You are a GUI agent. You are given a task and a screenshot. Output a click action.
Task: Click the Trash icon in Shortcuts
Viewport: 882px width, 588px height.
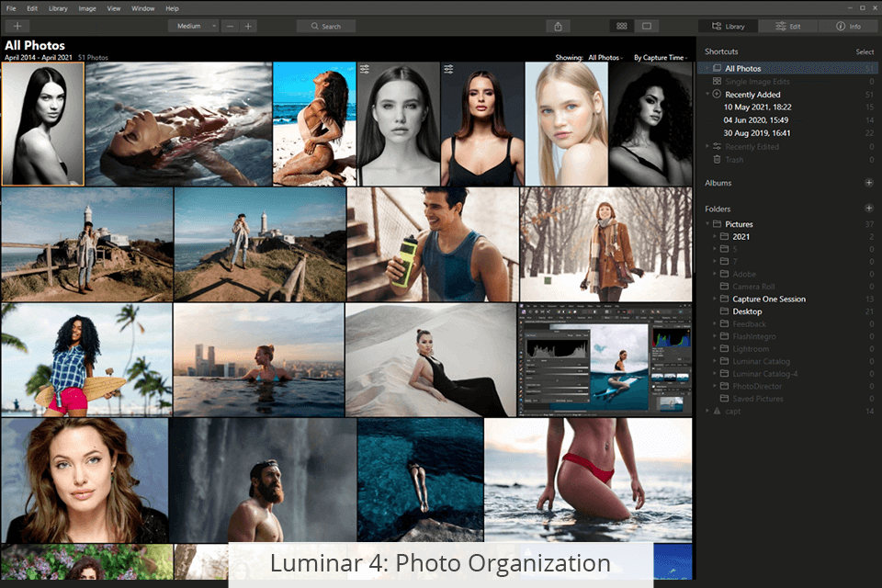(x=717, y=160)
